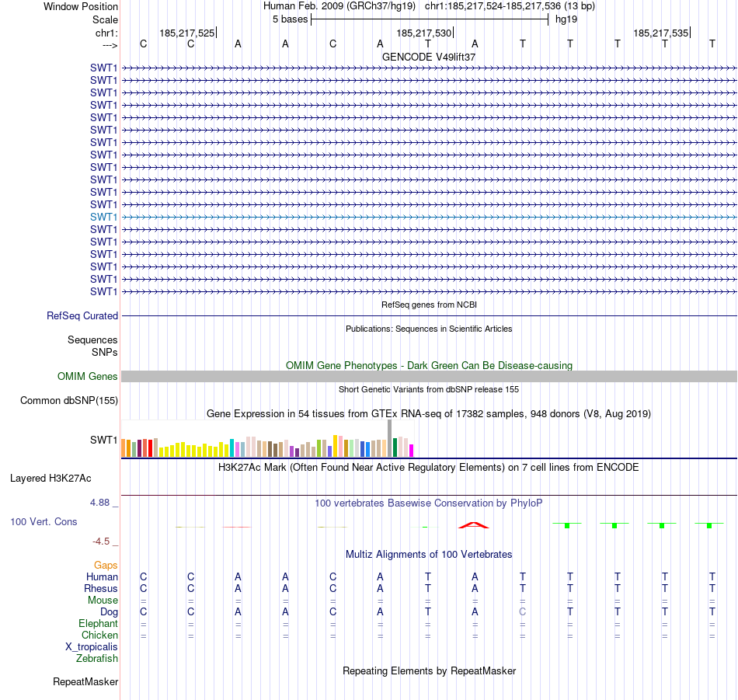Click the magenta last bar in GTEx chart
This screenshot has width=738, height=700.
coord(412,451)
